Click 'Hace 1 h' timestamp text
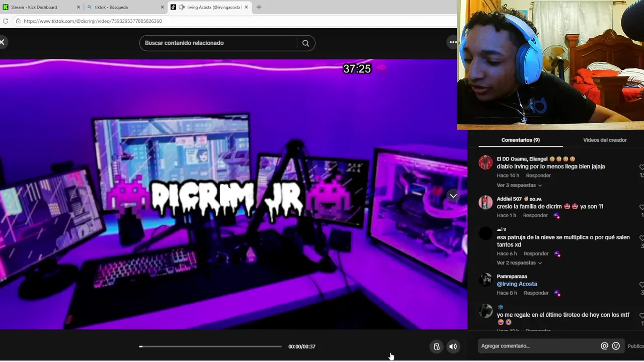Viewport: 644px width, 362px height. [x=506, y=216]
